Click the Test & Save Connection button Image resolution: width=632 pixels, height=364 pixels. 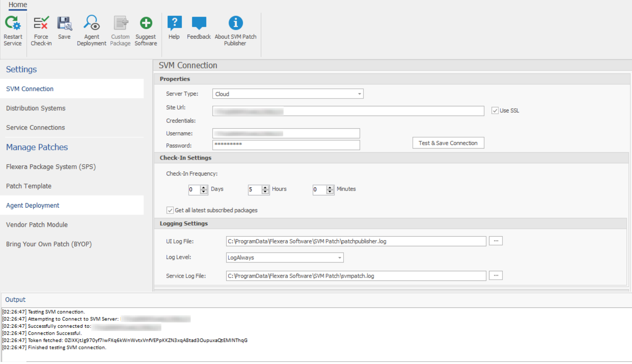coord(448,143)
